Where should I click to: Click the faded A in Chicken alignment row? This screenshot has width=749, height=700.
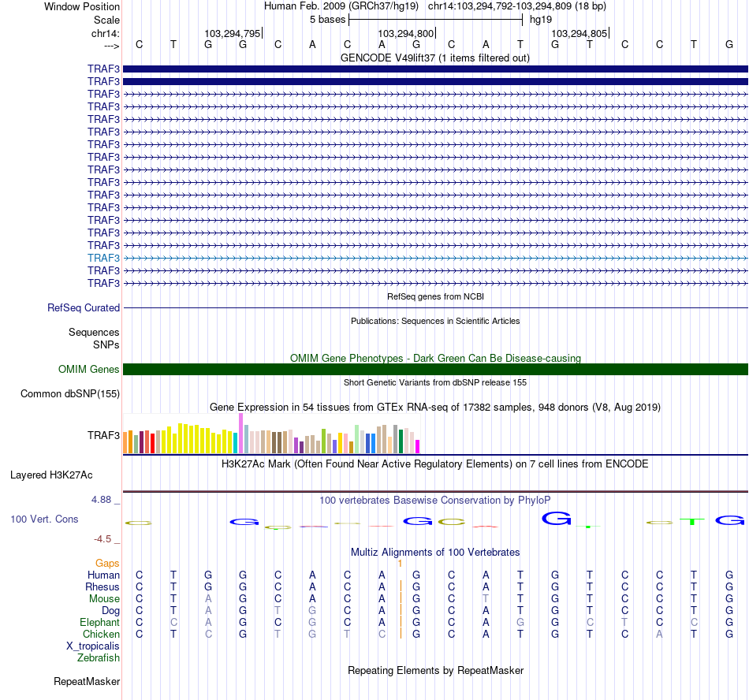click(x=659, y=634)
